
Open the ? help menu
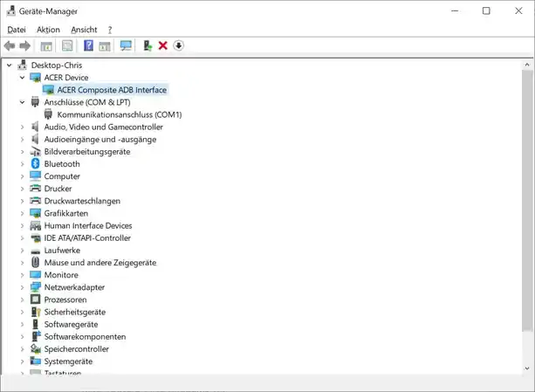tap(110, 30)
